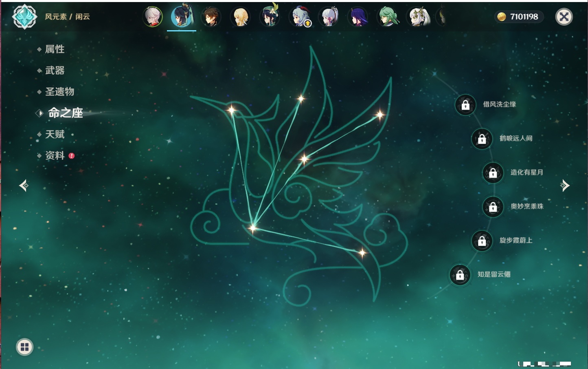Image resolution: width=588 pixels, height=369 pixels.
Task: Switch to Baizhu's green-haired portrait
Action: pyautogui.click(x=387, y=17)
